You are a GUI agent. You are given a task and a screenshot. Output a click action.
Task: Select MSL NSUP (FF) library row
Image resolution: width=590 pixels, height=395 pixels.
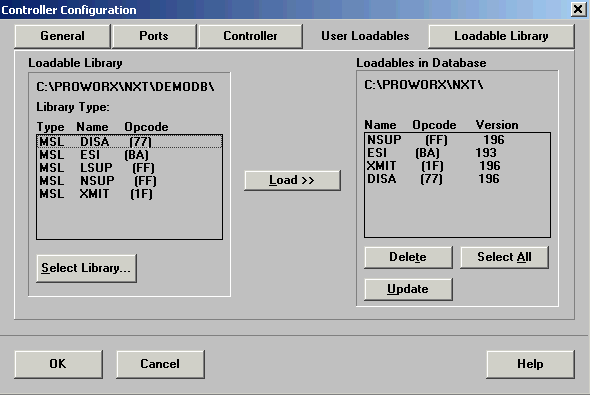click(x=130, y=181)
